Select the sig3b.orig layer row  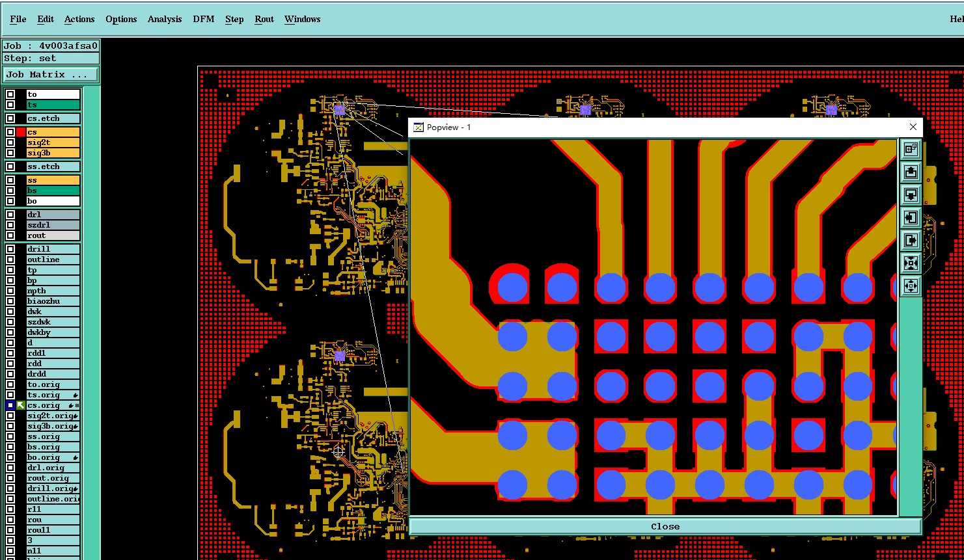pos(53,426)
